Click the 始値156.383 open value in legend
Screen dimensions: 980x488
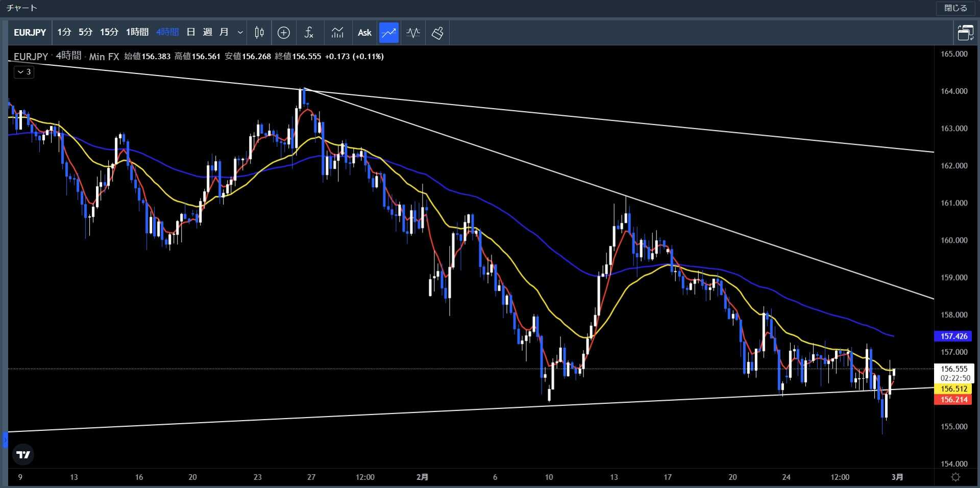click(148, 56)
